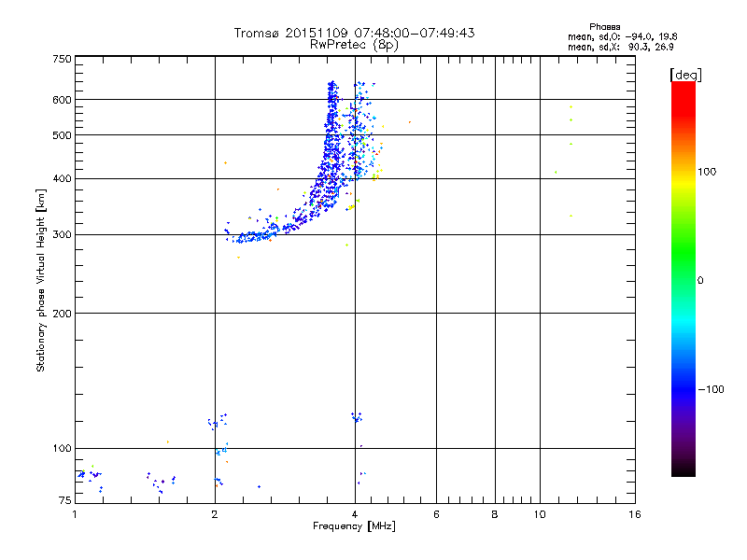This screenshot has width=747, height=560.
Task: Select the "mean, sd,X: 90.3, 26.9" line
Action: (x=621, y=47)
